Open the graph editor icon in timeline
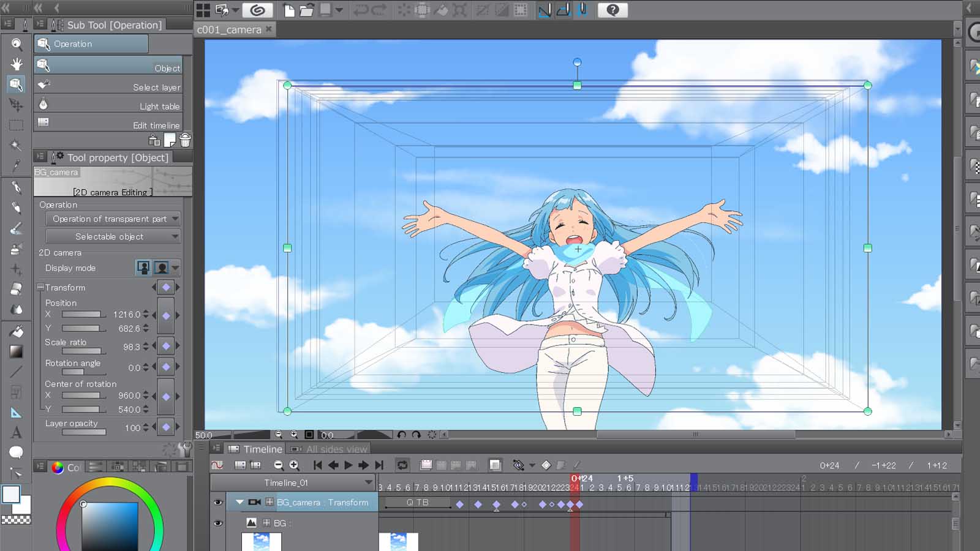Image resolution: width=980 pixels, height=551 pixels. click(217, 465)
